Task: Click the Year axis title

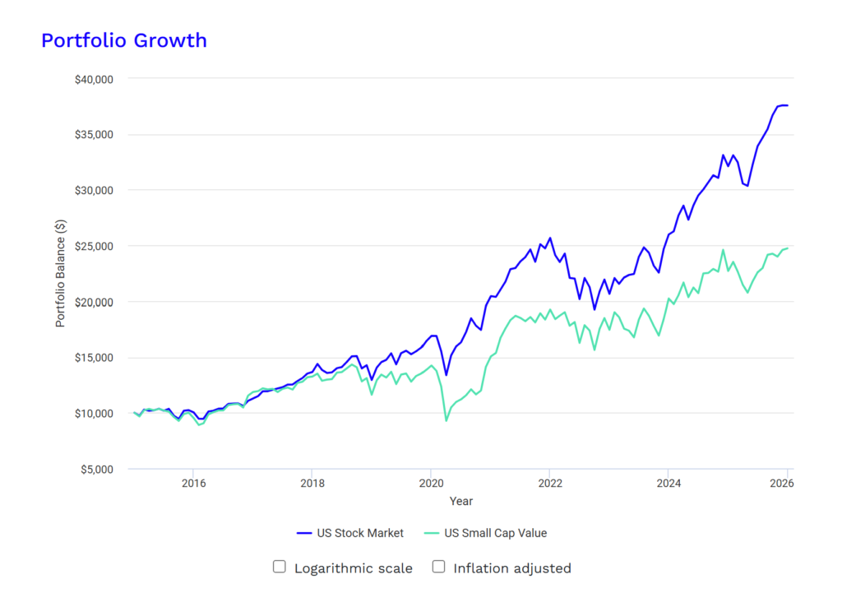Action: tap(460, 501)
